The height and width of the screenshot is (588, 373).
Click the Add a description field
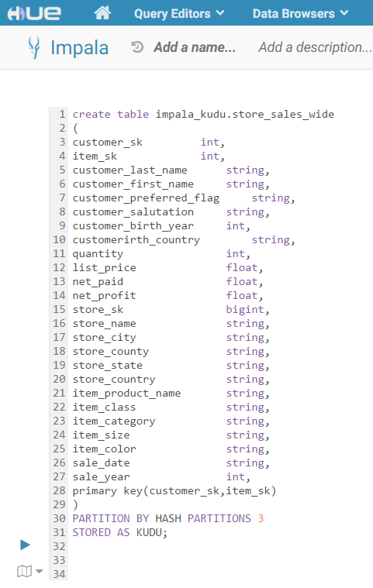(315, 47)
